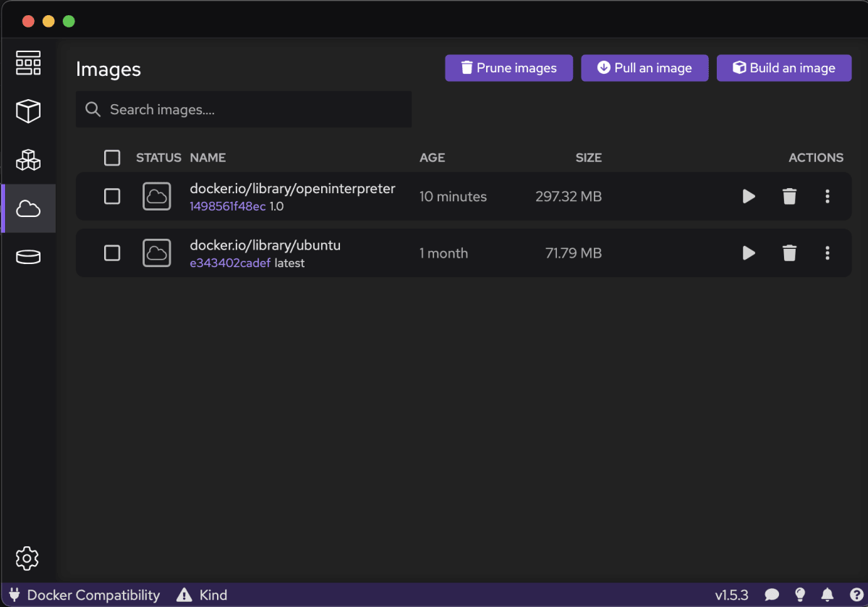Click the green maximize window button

[x=69, y=21]
